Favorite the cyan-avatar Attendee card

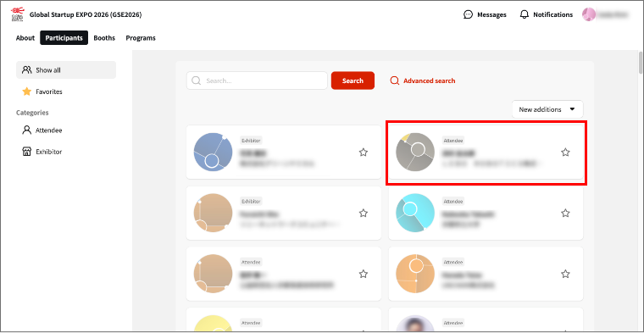tap(565, 214)
